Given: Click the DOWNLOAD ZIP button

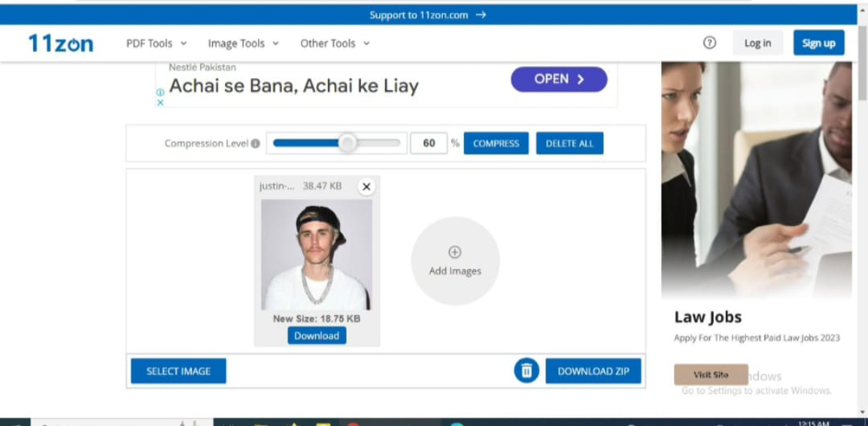Looking at the screenshot, I should click(593, 371).
